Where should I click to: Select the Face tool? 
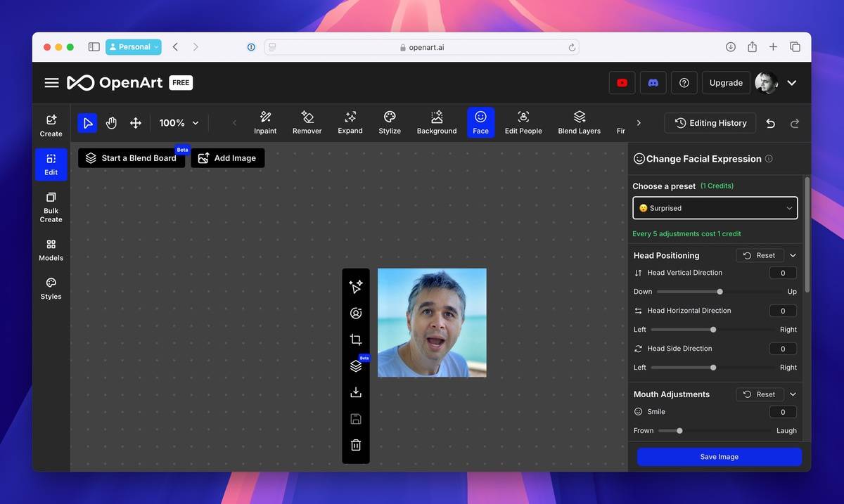coord(480,122)
